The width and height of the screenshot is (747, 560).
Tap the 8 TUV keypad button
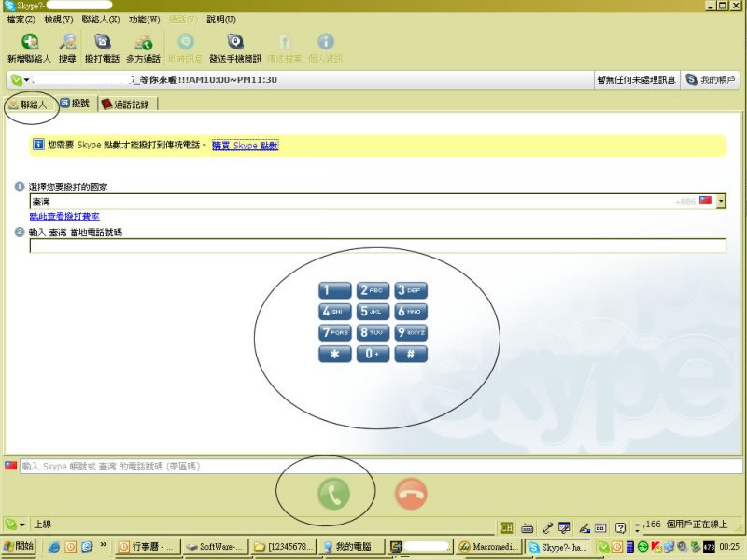pyautogui.click(x=373, y=332)
